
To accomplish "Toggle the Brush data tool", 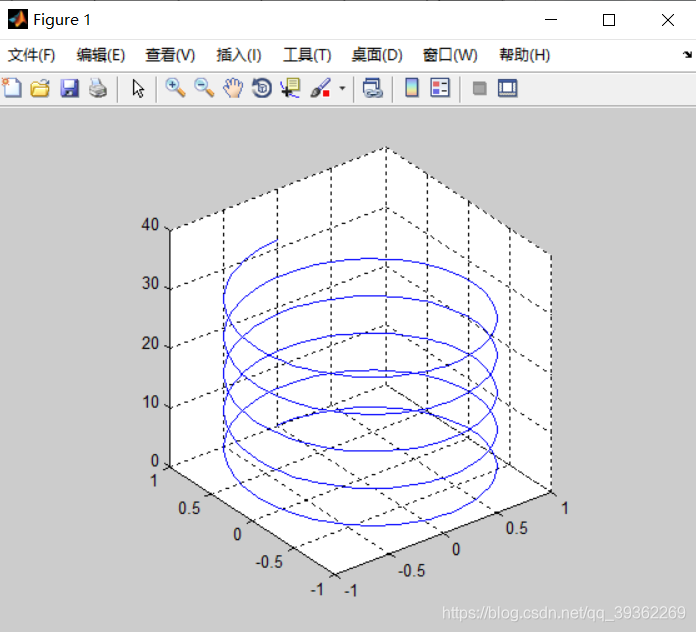I will (x=320, y=88).
